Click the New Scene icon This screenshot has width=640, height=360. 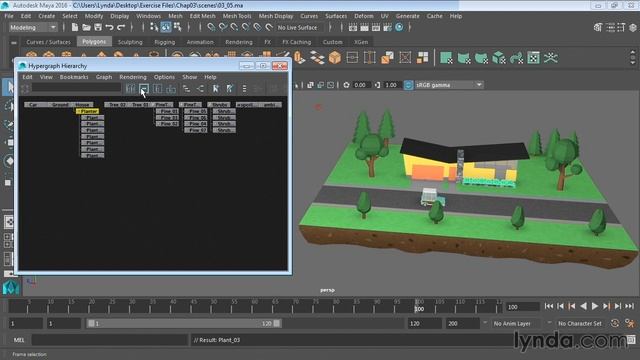coord(75,27)
